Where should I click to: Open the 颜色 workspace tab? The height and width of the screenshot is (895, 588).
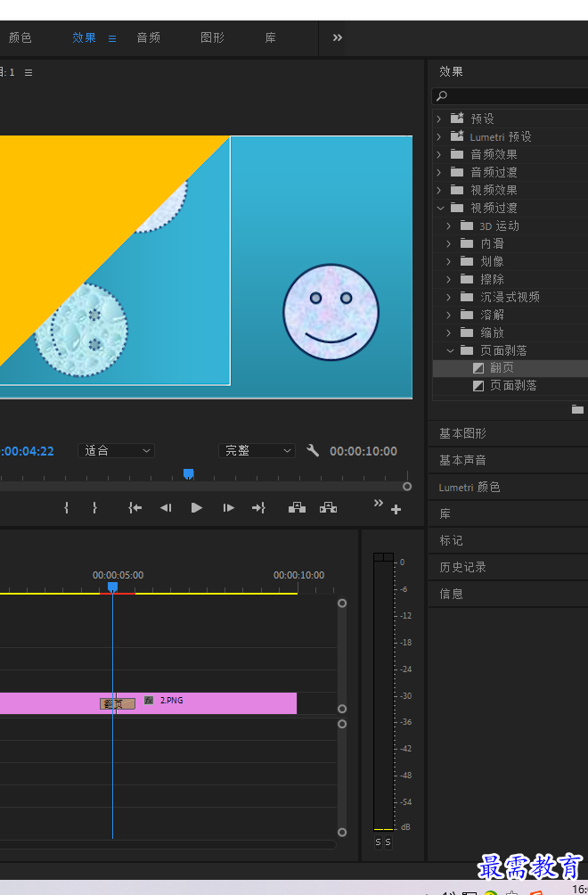pyautogui.click(x=20, y=37)
